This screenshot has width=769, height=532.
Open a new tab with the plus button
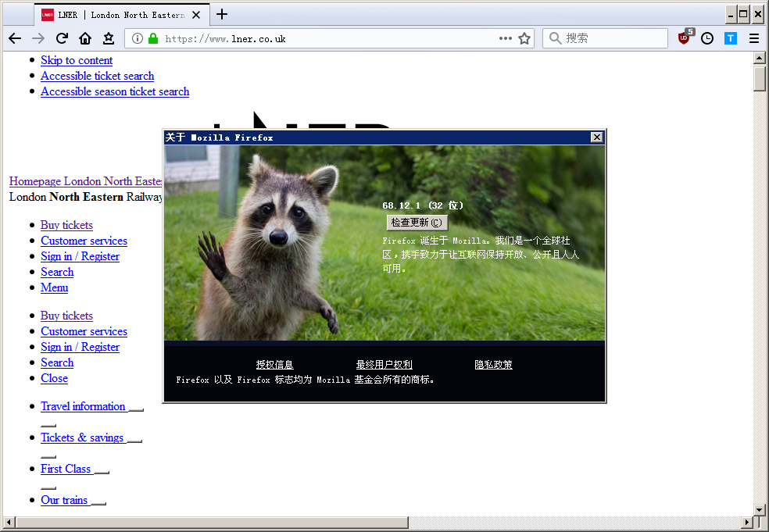(222, 14)
